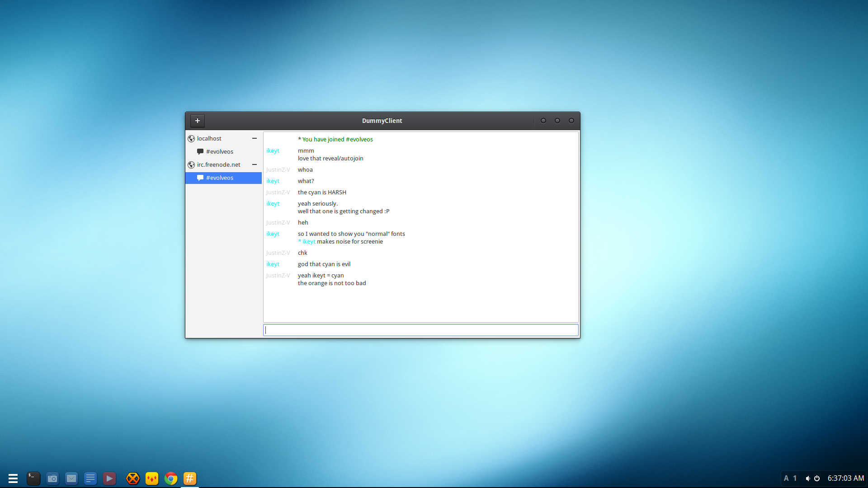Click the chat bubble icon of the highlighted #evolveos
868x488 pixels.
[200, 178]
